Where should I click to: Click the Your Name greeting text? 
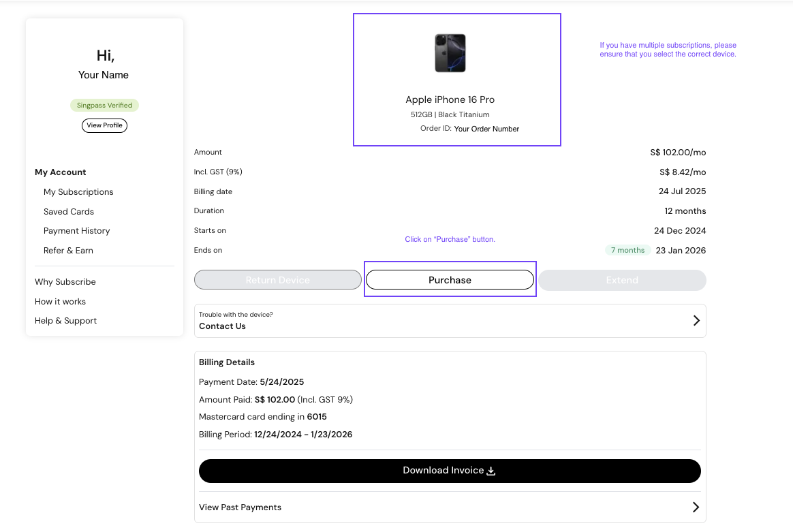(103, 75)
